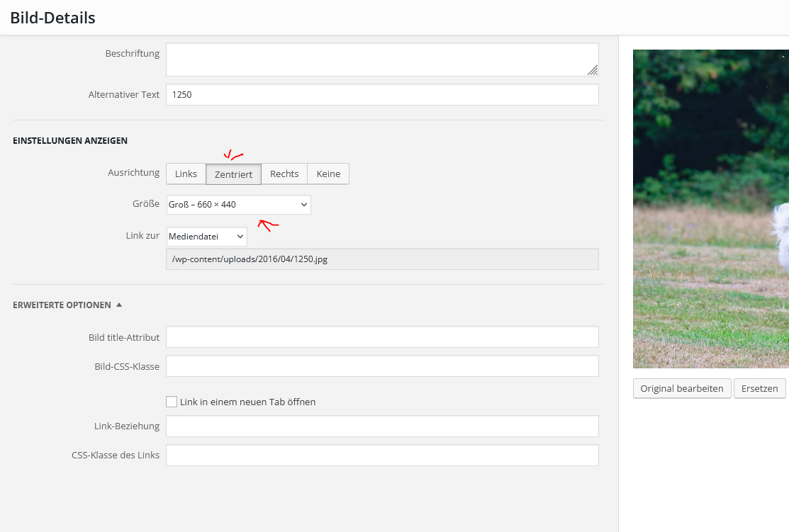Open the Link zur dropdown
The image size is (789, 532).
(x=206, y=237)
